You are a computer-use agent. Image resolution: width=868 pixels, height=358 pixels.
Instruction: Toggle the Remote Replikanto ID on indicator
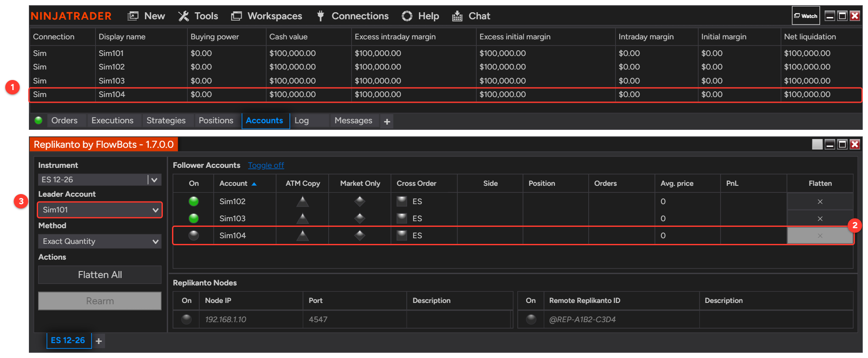pos(531,320)
